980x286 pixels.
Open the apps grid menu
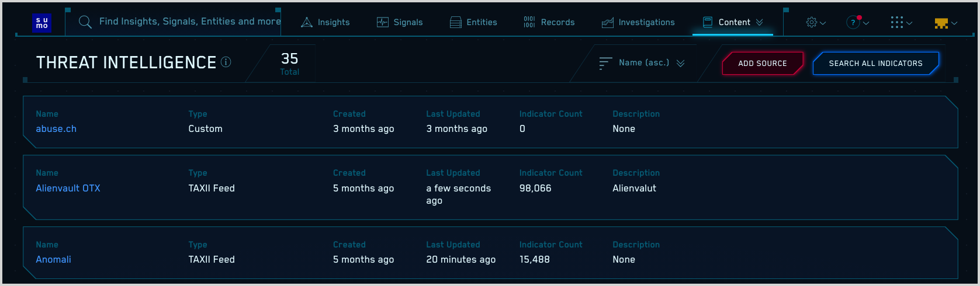point(897,23)
